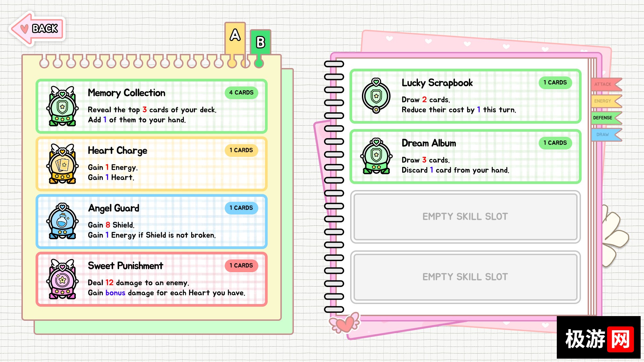Click the 1 CARDS badge on Dream Album
The image size is (644, 362).
coord(555,143)
